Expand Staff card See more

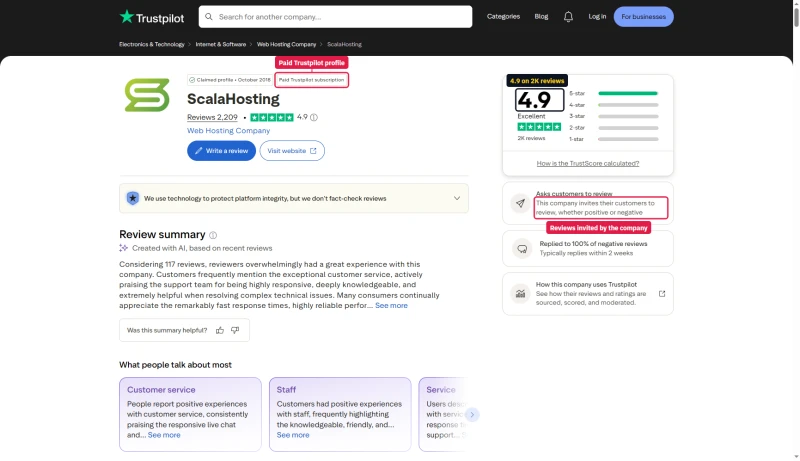click(293, 435)
